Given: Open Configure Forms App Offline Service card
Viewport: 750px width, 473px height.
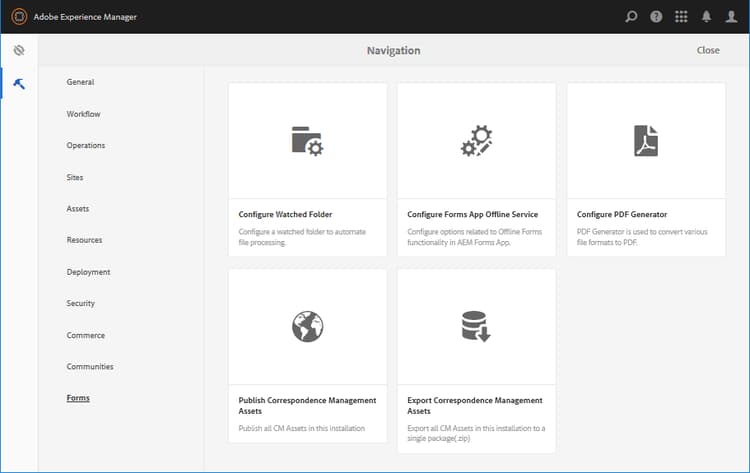Looking at the screenshot, I should click(x=476, y=169).
